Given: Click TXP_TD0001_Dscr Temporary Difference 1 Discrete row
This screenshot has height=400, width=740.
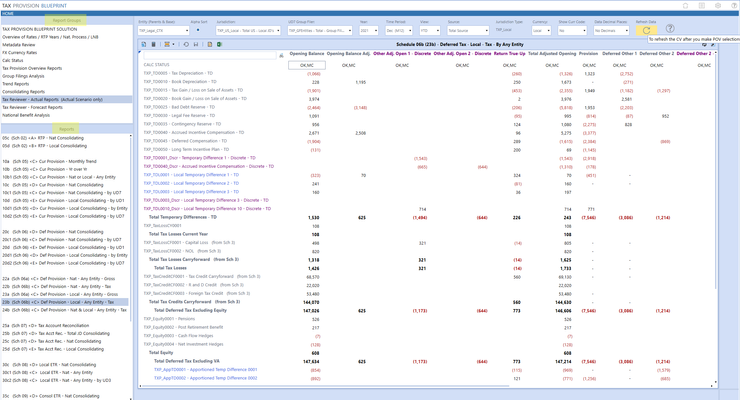Looking at the screenshot, I should click(200, 158).
